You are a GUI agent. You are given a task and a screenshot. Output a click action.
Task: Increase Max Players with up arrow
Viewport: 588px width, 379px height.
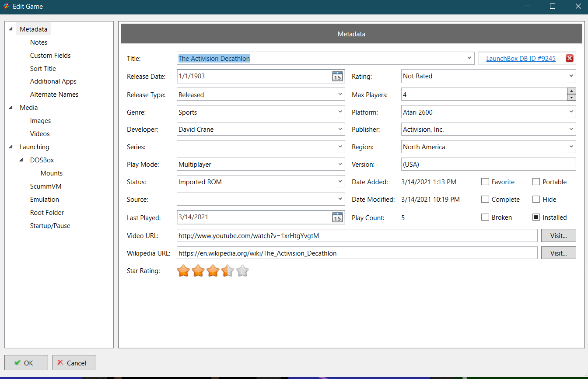[571, 91]
